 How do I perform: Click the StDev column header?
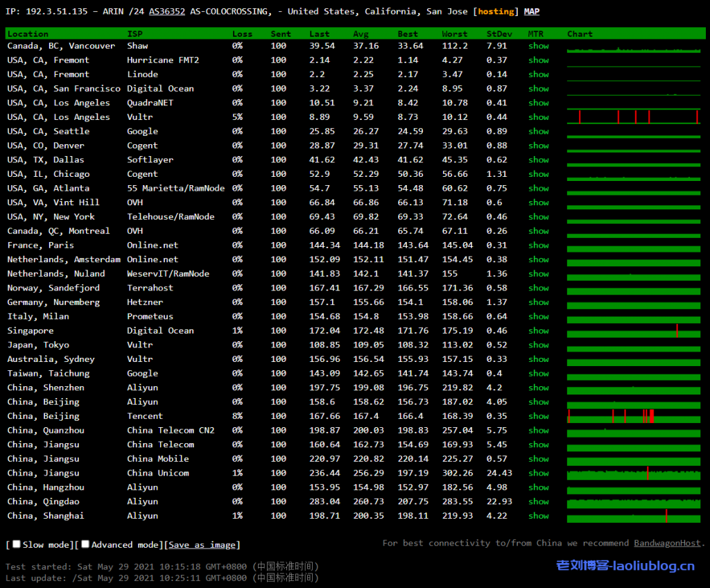[x=497, y=33]
